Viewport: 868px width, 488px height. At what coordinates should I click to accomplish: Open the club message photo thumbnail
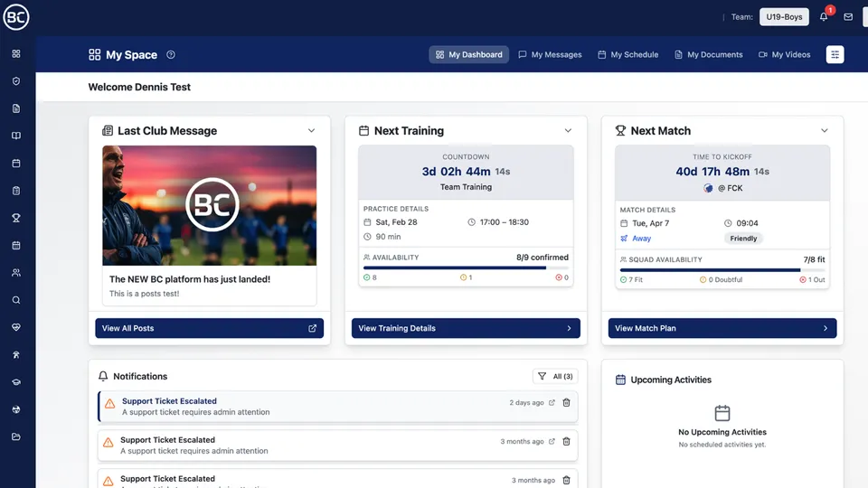tap(209, 205)
